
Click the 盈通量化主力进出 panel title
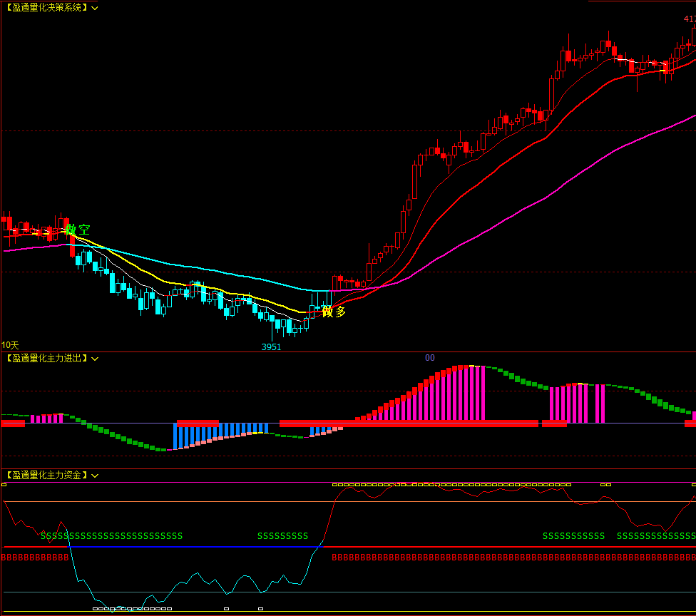[46, 358]
